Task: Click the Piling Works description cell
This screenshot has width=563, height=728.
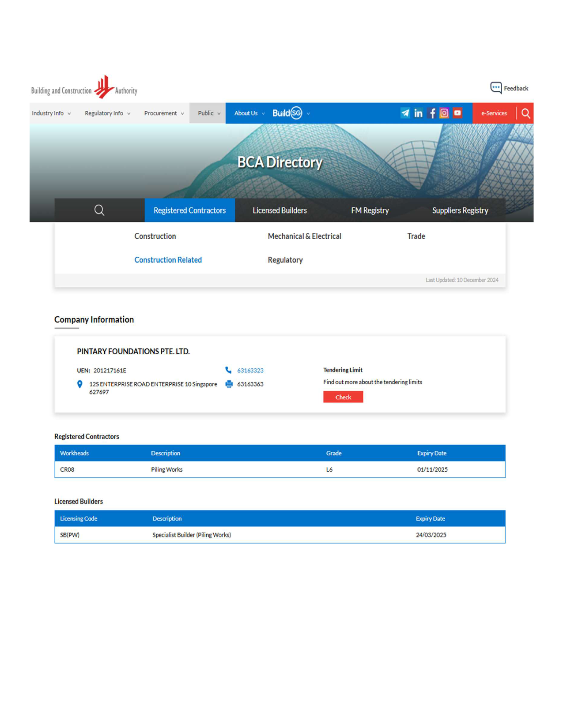Action: click(x=166, y=469)
